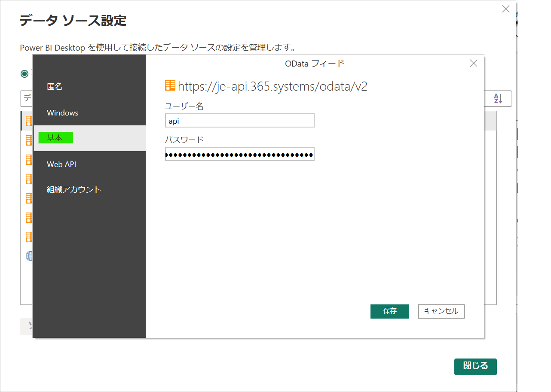Screen dimensions: 551x392
Task: Click the パスワード input field
Action: click(239, 154)
